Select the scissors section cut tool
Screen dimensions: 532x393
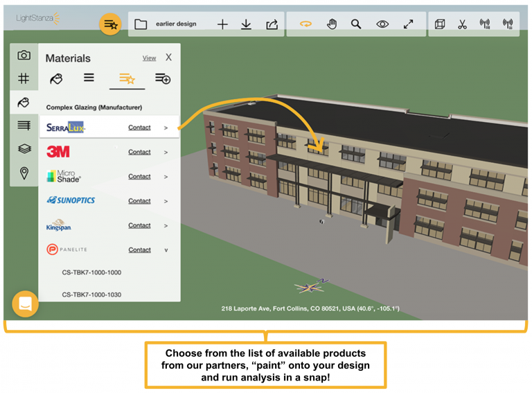pyautogui.click(x=462, y=24)
